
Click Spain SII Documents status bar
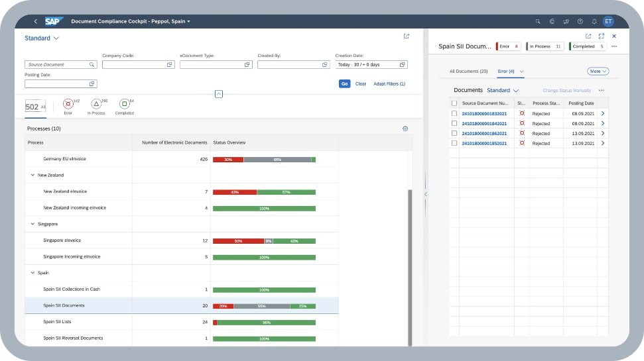click(x=264, y=306)
